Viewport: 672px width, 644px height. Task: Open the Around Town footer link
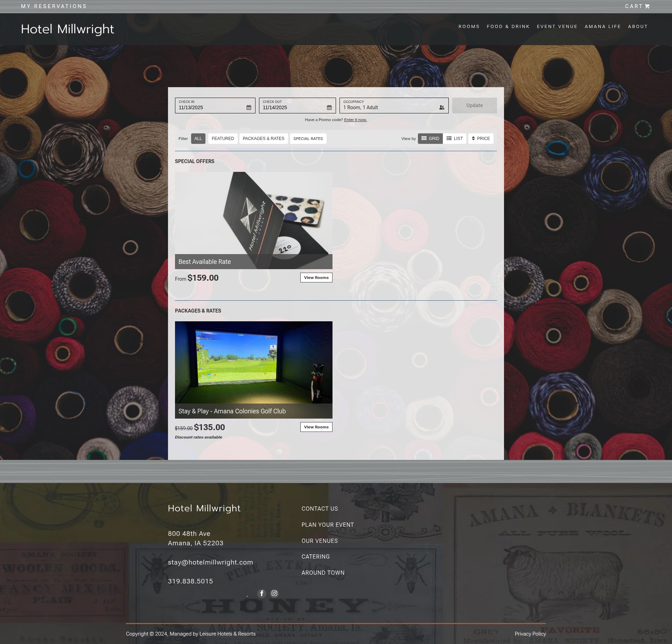coord(323,573)
